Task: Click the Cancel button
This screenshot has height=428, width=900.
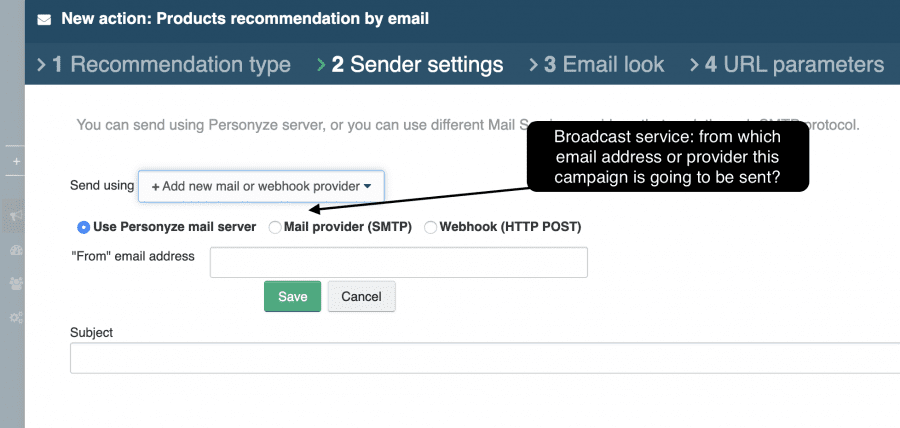Action: 361,297
